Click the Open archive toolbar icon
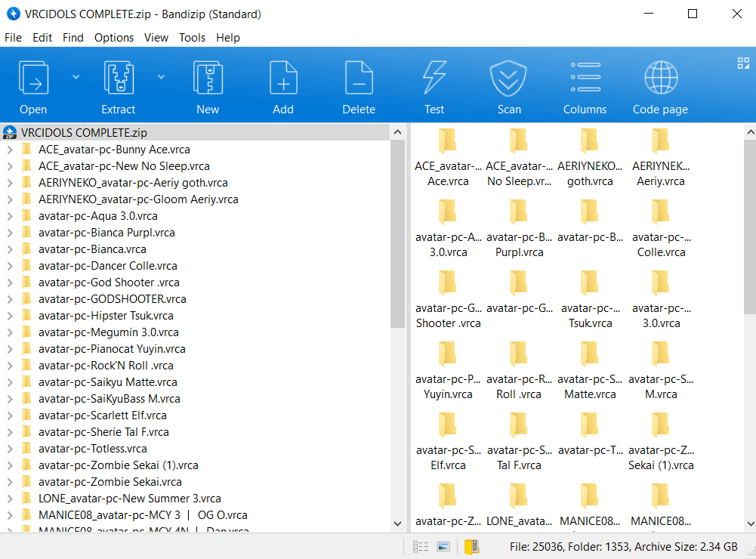The image size is (756, 559). [x=33, y=78]
